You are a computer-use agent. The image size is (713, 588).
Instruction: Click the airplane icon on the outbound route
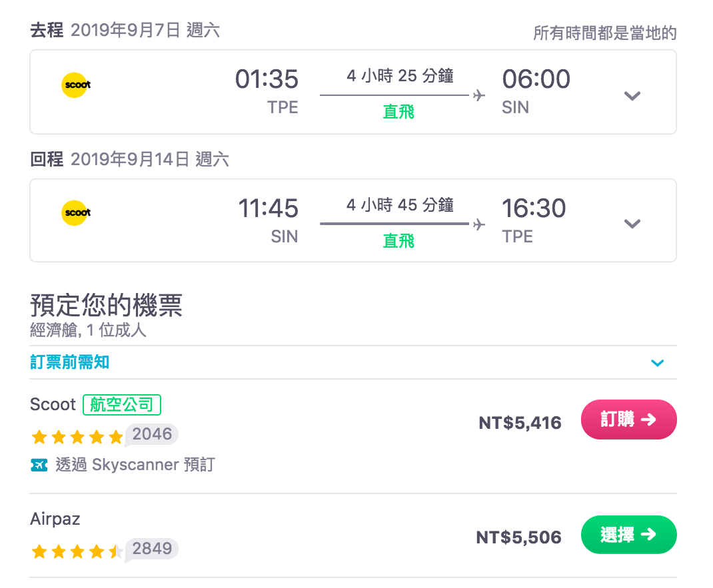[478, 96]
